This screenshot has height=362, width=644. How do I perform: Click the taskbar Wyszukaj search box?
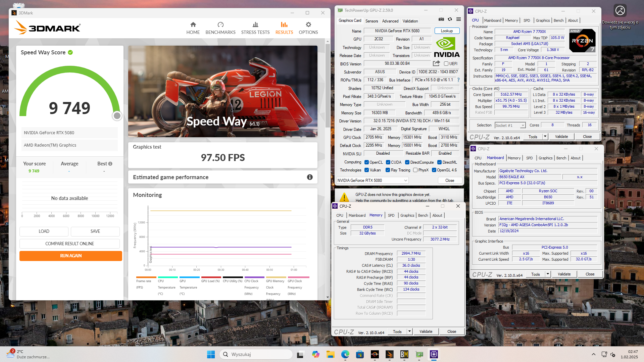pyautogui.click(x=256, y=354)
